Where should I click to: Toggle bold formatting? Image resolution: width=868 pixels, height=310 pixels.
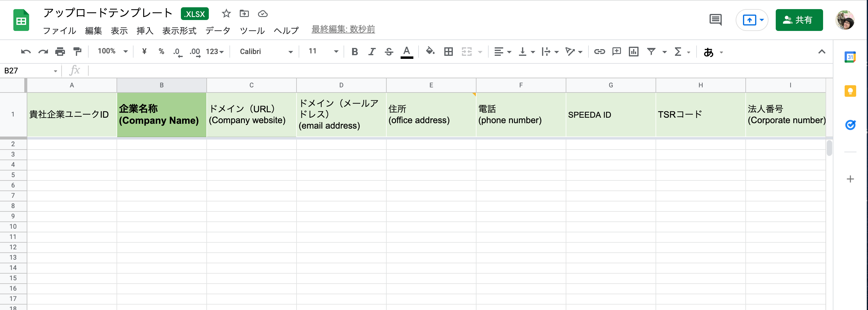pyautogui.click(x=354, y=52)
